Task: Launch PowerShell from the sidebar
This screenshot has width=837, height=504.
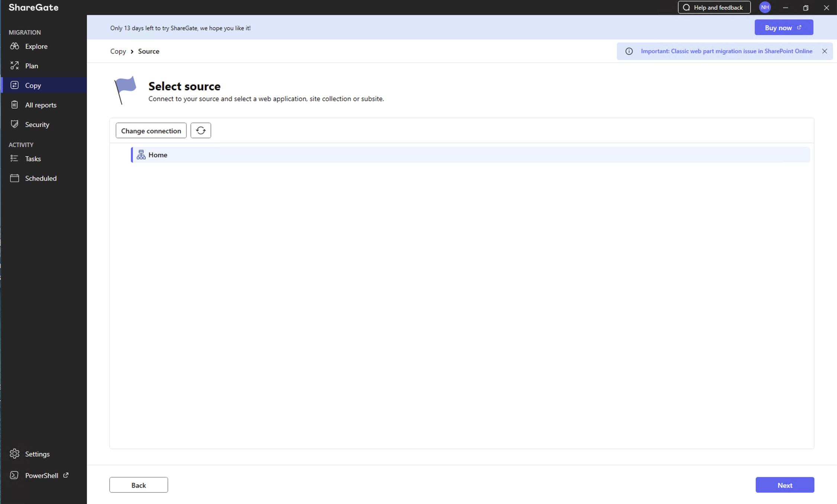Action: tap(44, 475)
